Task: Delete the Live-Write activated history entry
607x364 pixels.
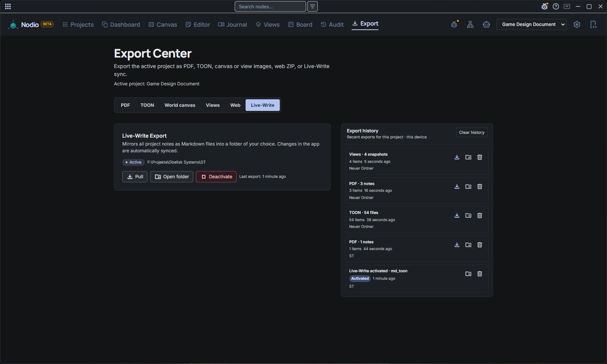Action: point(480,274)
